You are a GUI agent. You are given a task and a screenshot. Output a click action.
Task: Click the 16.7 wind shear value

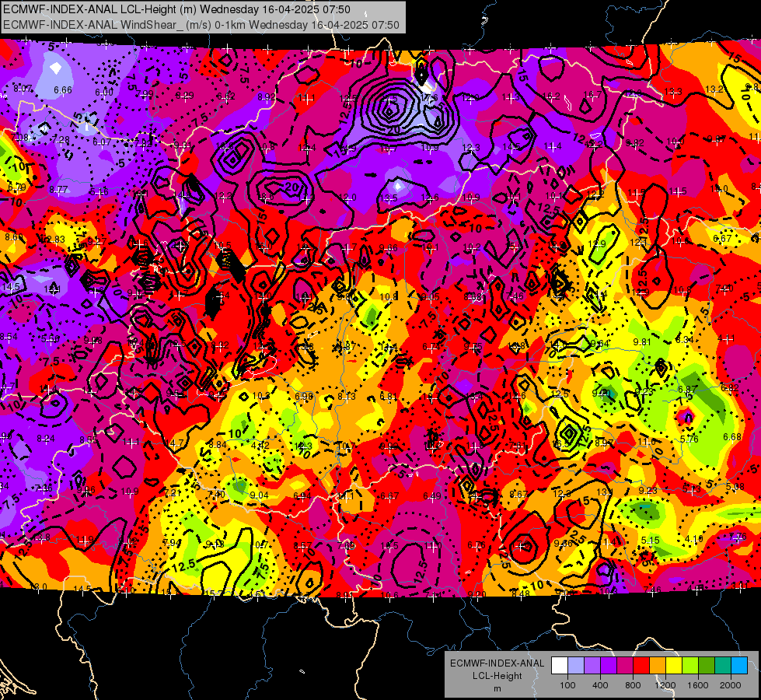point(592,94)
